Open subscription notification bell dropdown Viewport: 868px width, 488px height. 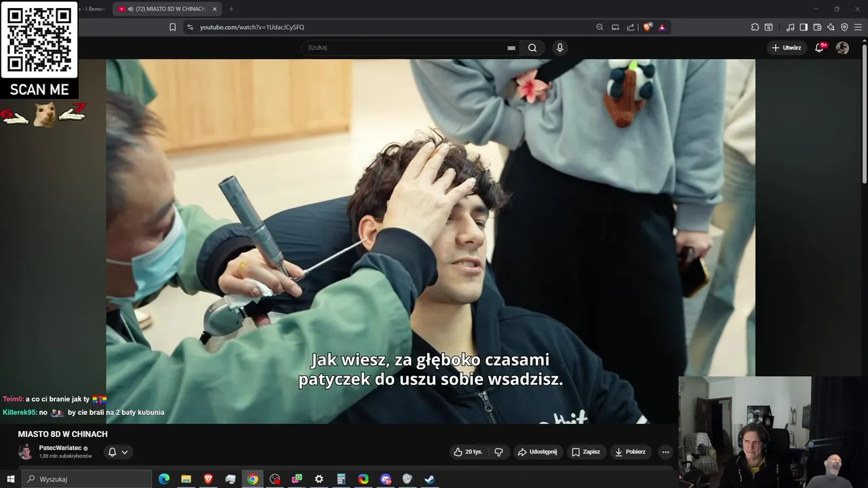pyautogui.click(x=118, y=452)
